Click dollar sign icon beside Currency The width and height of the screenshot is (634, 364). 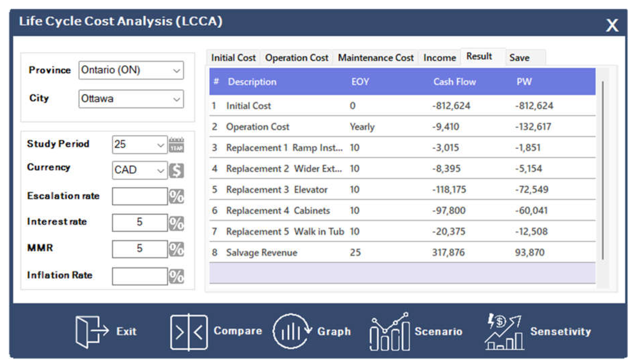tap(176, 171)
